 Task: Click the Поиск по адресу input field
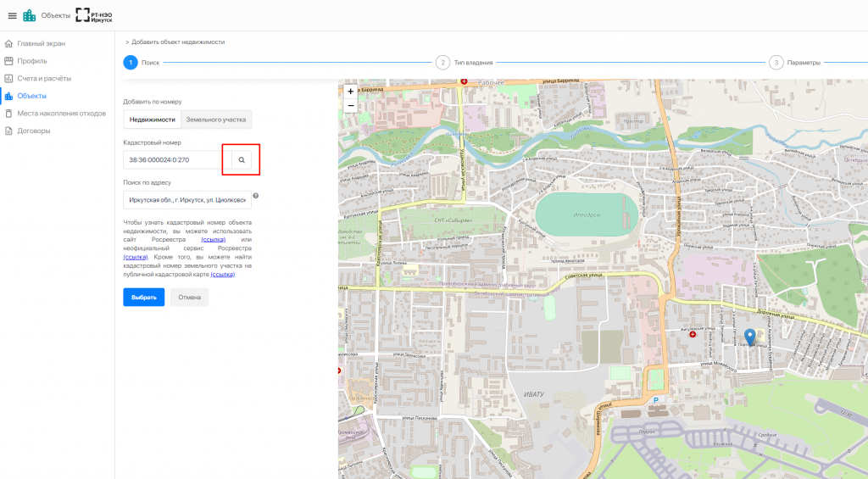click(187, 200)
